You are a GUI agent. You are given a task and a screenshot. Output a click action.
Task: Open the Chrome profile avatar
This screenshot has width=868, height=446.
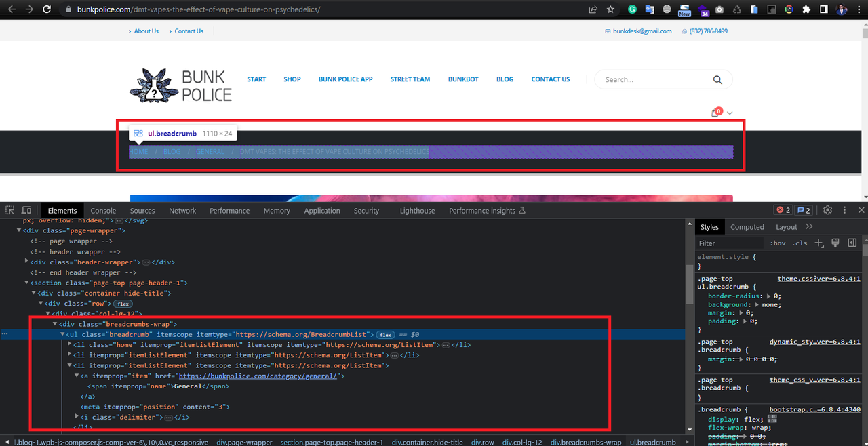point(841,9)
